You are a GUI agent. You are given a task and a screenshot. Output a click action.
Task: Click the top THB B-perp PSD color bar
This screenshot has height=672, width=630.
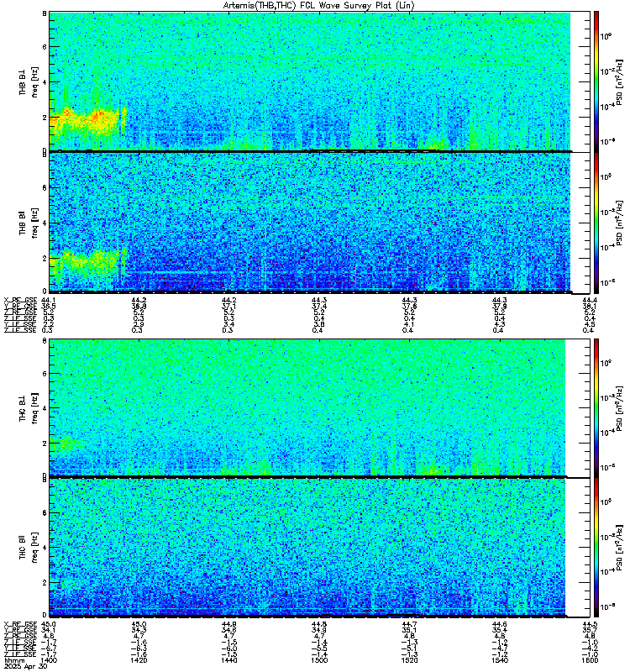(x=596, y=81)
